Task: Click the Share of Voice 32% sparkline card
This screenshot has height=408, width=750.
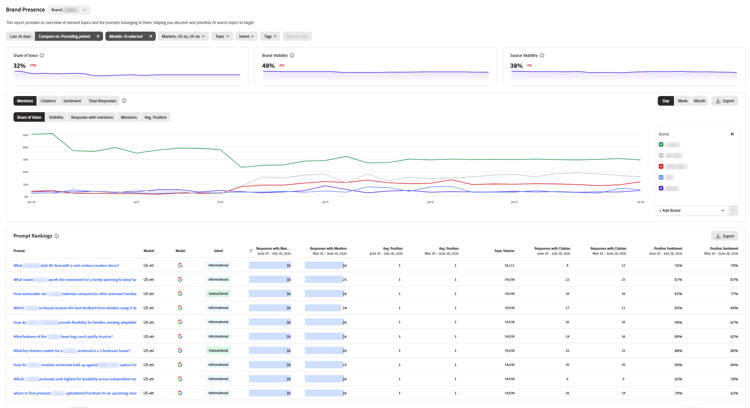Action: pos(127,66)
